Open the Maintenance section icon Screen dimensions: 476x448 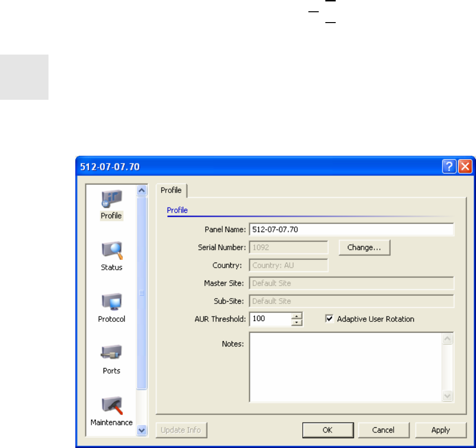pyautogui.click(x=112, y=406)
